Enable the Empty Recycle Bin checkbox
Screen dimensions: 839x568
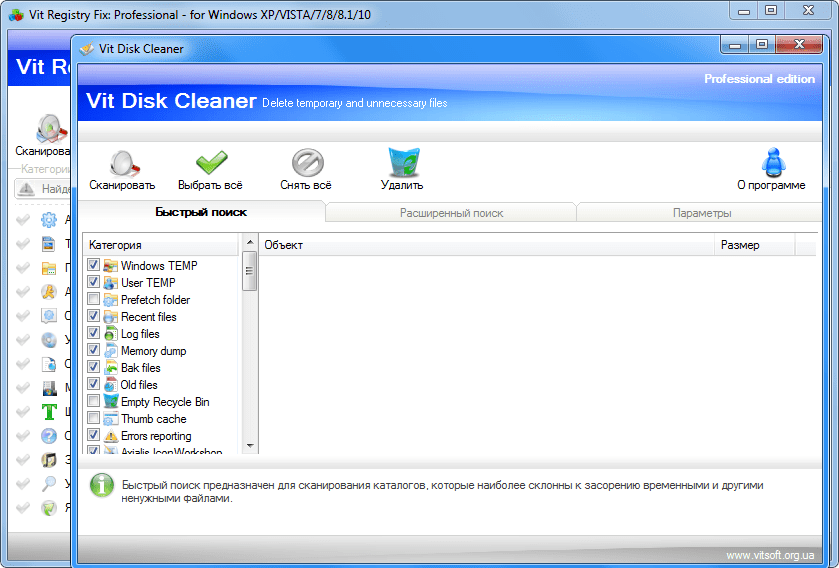click(94, 401)
